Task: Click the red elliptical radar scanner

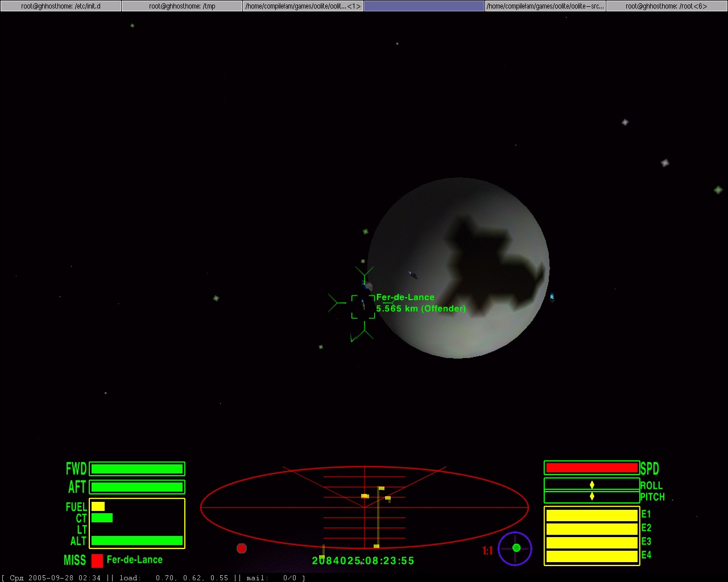Action: (365, 507)
